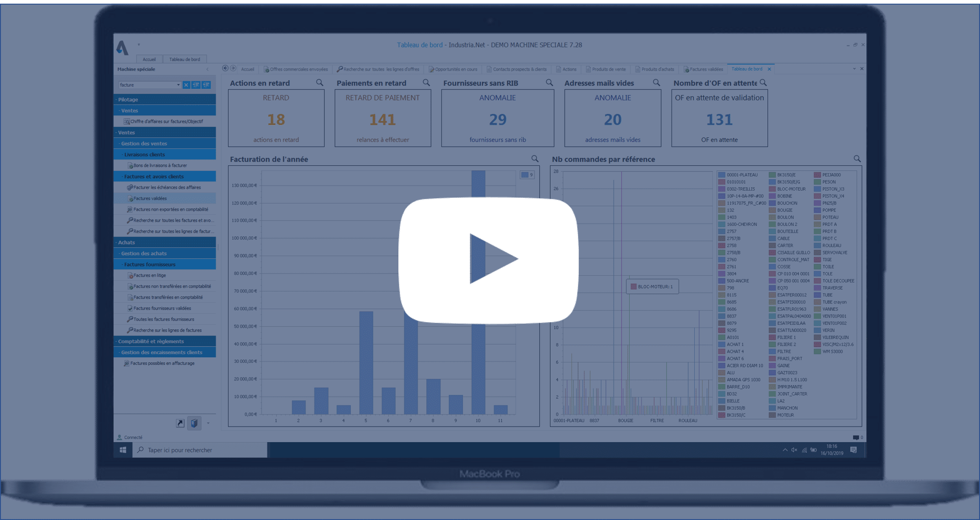The image size is (980, 520).
Task: Open the Opportunités en cours tab
Action: coord(453,69)
